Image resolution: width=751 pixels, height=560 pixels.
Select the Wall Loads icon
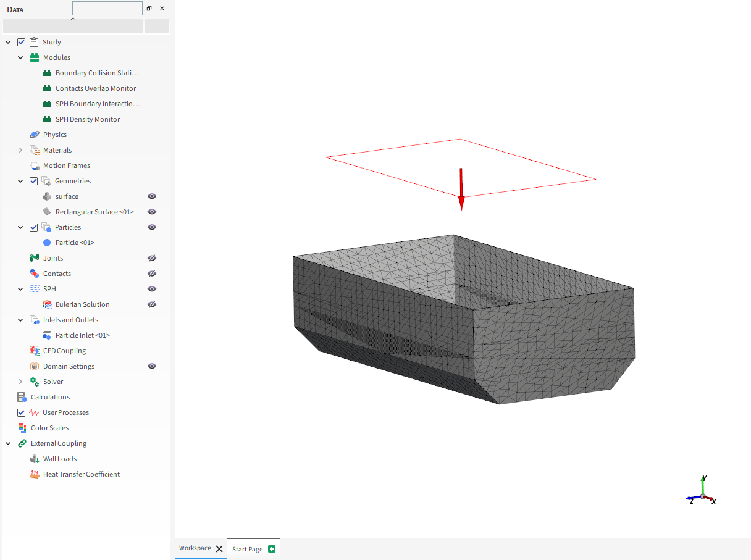35,459
